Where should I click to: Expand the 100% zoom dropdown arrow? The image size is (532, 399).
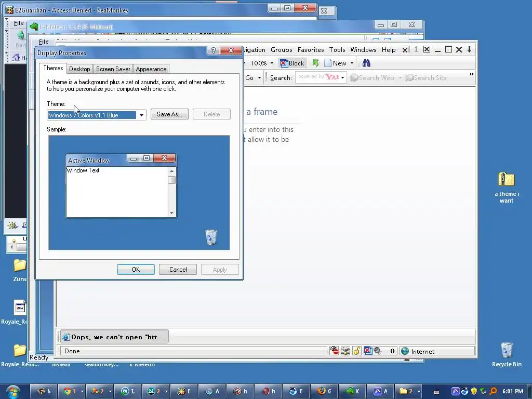[x=272, y=63]
